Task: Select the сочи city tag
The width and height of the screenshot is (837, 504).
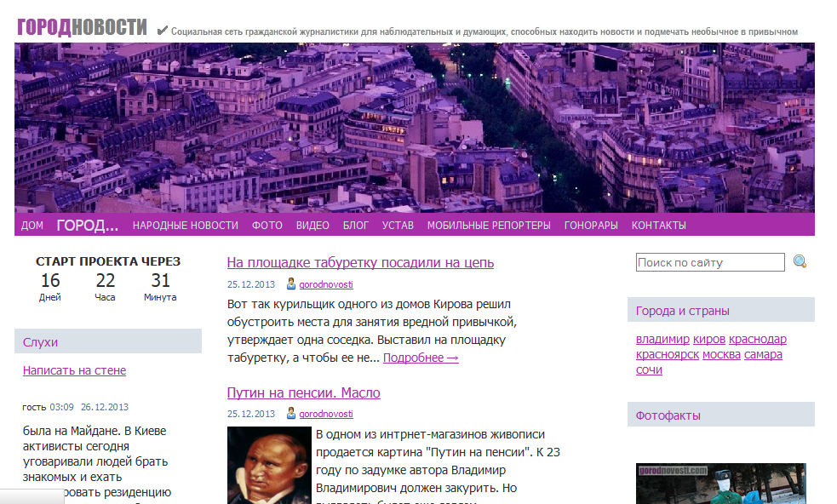Action: (649, 370)
